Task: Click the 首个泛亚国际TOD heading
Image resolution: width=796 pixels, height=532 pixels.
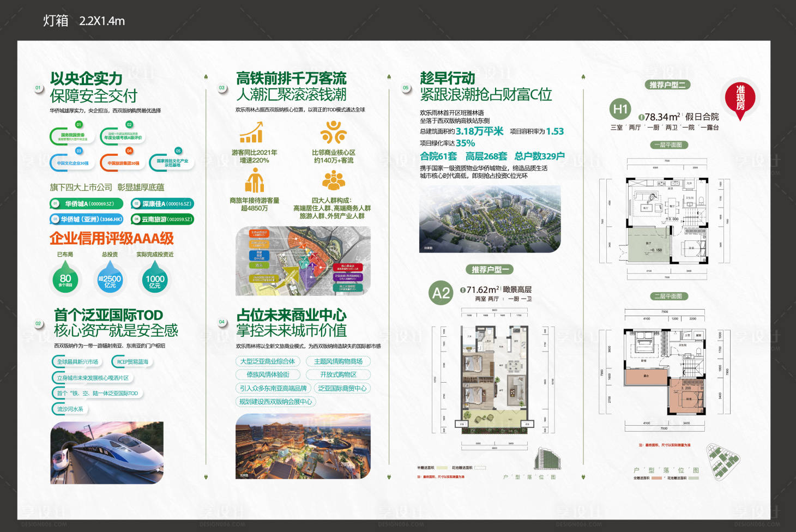Action: tap(108, 315)
